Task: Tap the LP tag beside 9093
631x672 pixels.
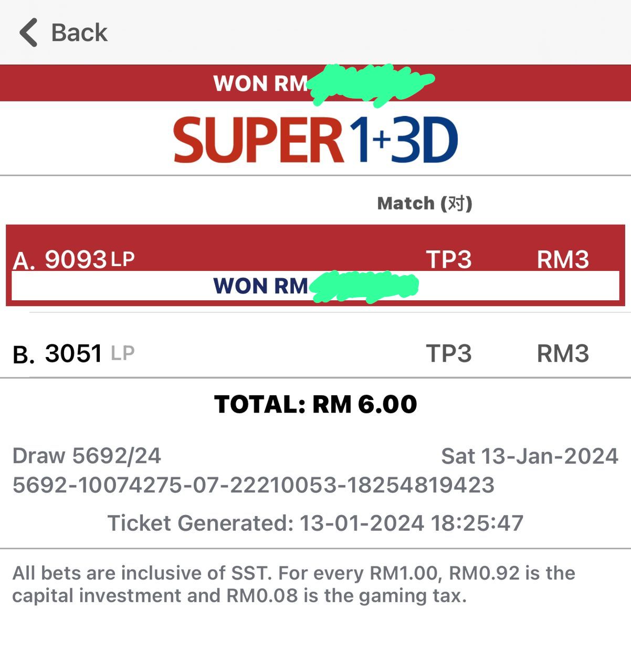Action: pos(123,259)
